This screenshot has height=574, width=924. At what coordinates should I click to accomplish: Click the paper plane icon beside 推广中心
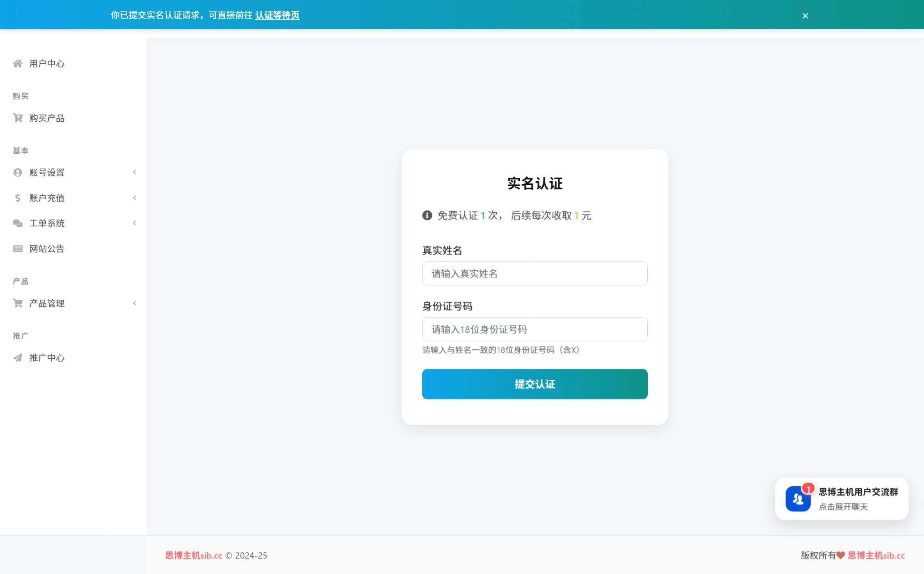point(17,358)
